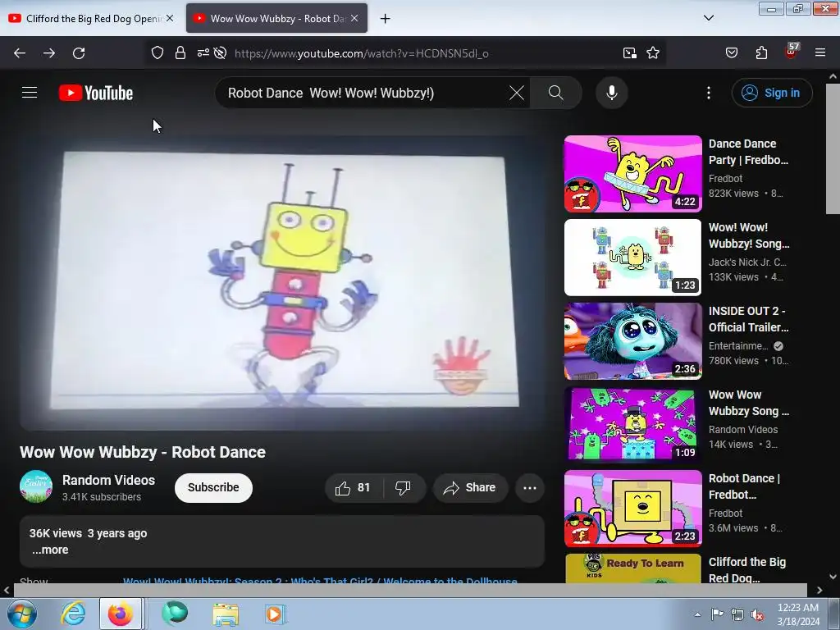Image resolution: width=840 pixels, height=630 pixels.
Task: Close the Clifford the Big Red Dog tab
Action: pyautogui.click(x=170, y=18)
